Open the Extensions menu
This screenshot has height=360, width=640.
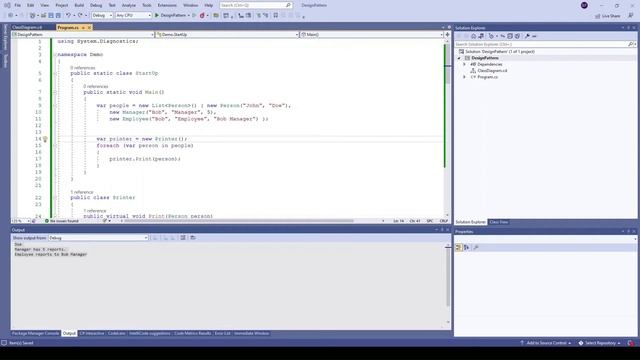pos(167,5)
